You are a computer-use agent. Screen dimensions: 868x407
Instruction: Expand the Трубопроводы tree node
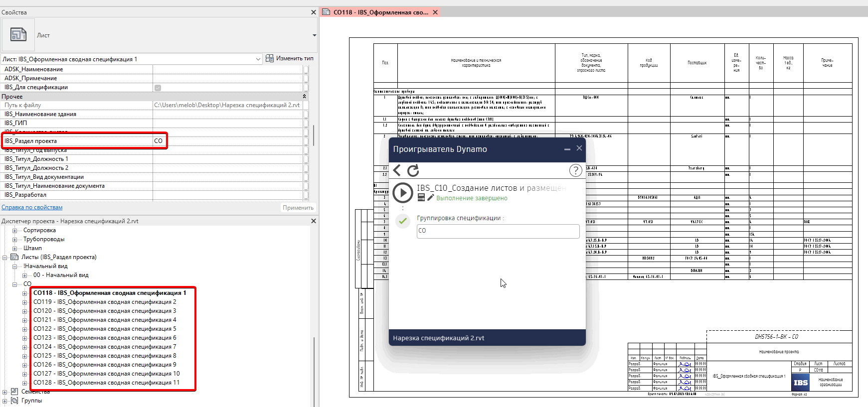point(14,240)
